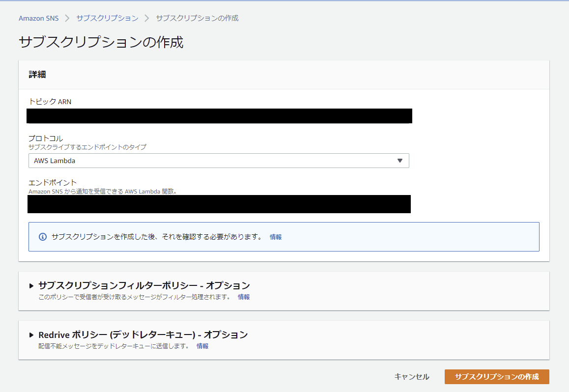Viewport: 569px width, 392px height.
Task: Select AWS Lambda in the endpoint type selector
Action: click(x=219, y=160)
